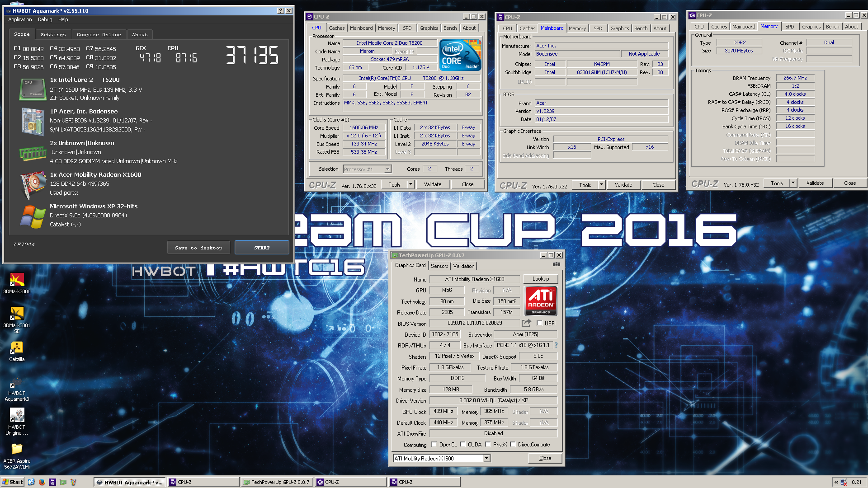Image resolution: width=868 pixels, height=488 pixels.
Task: Expand Tools dropdown arrow in Memory CPU-Z window
Action: point(793,183)
